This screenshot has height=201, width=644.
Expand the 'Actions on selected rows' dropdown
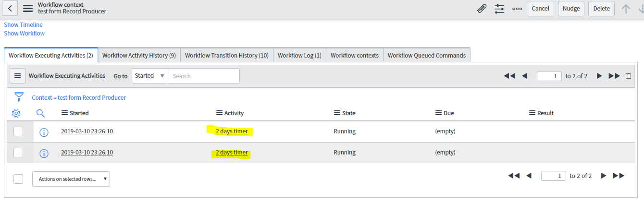coord(71,179)
